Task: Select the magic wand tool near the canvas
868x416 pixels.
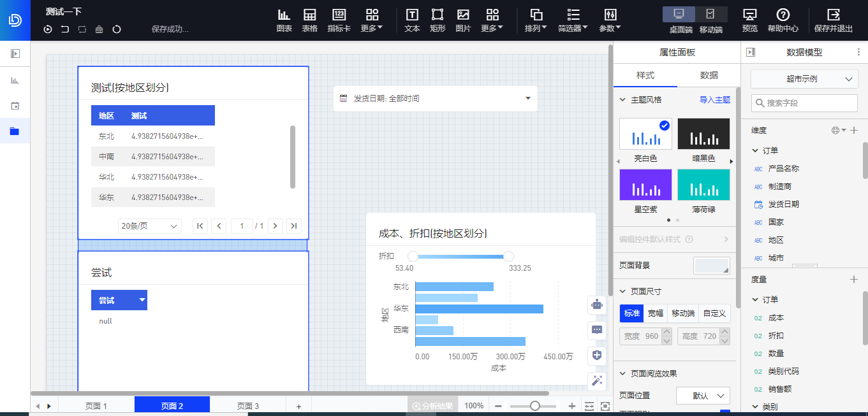Action: (597, 381)
